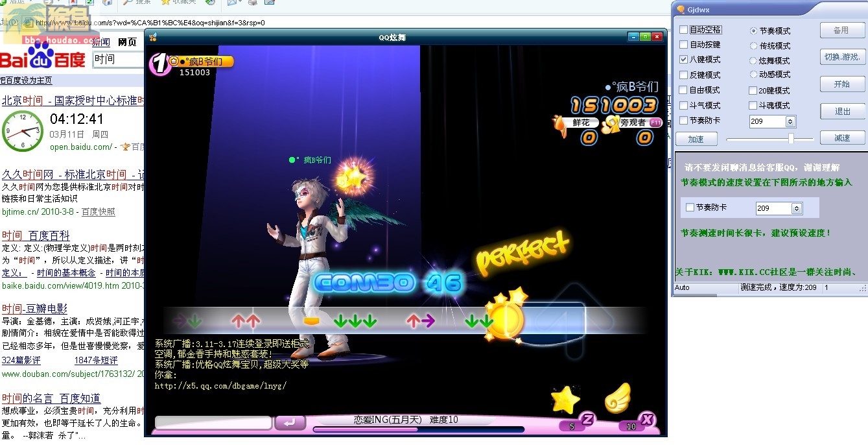Screen dimensions: 868x445
Task: Select the 动感模式 radio button
Action: 753,75
